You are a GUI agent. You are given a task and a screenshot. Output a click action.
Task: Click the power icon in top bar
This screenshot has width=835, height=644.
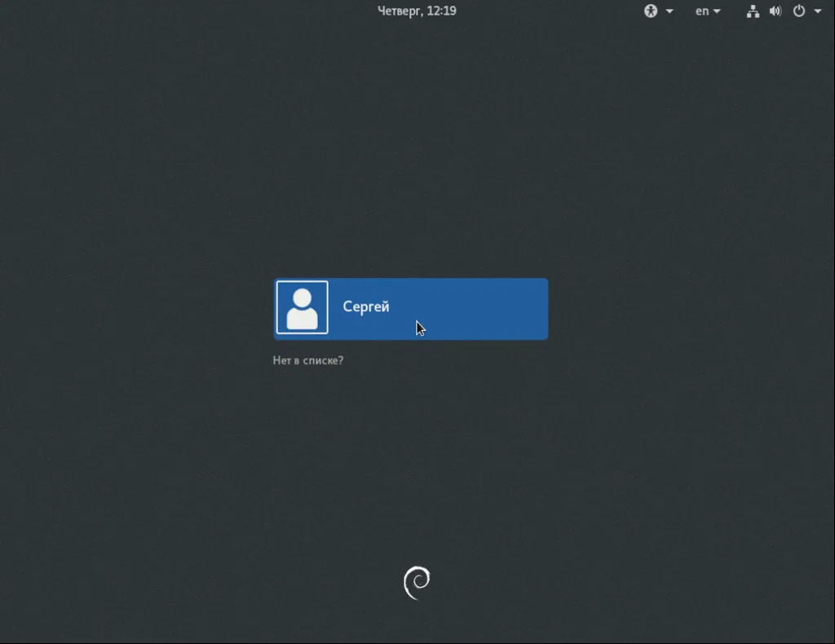click(x=799, y=11)
